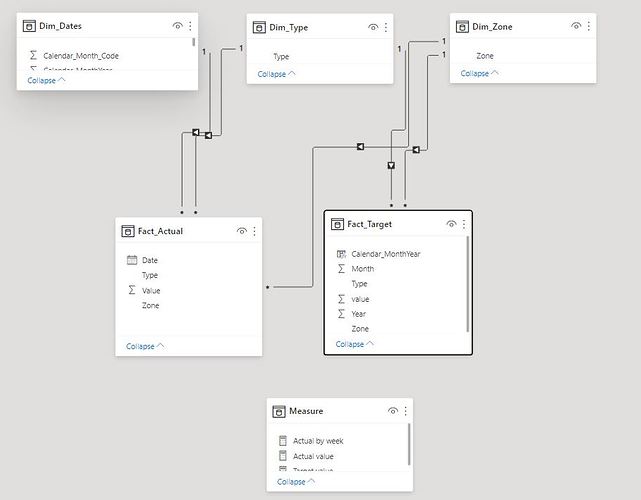
Task: Open more options for Dim_Zone table
Action: tap(589, 26)
